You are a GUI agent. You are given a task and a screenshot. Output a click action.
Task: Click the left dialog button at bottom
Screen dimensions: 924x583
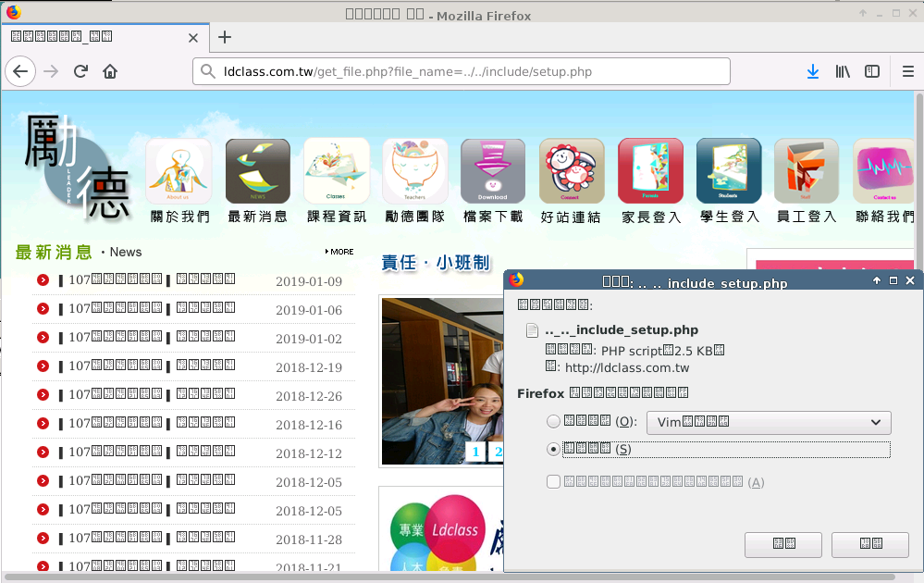pyautogui.click(x=783, y=545)
